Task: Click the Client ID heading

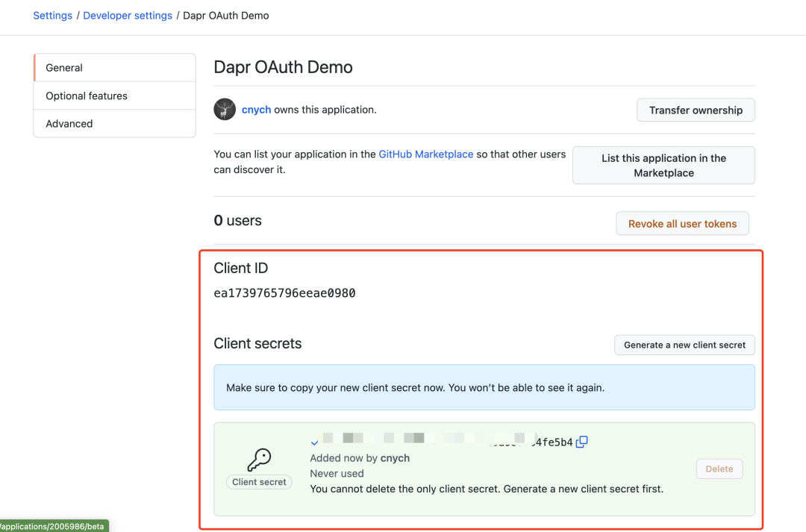Action: (240, 268)
